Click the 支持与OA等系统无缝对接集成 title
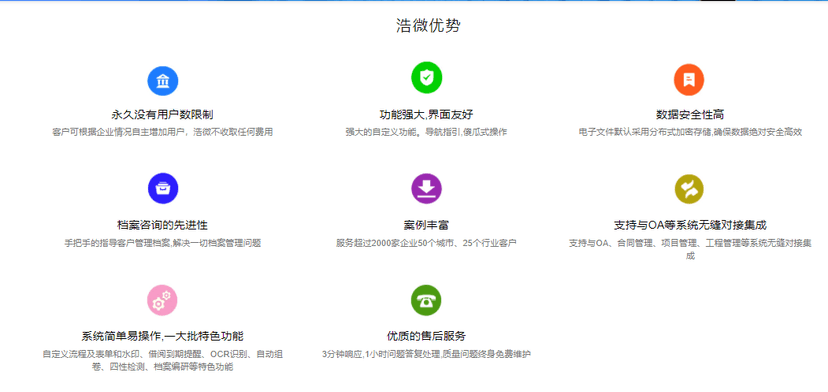The width and height of the screenshot is (828, 392). pos(690,225)
